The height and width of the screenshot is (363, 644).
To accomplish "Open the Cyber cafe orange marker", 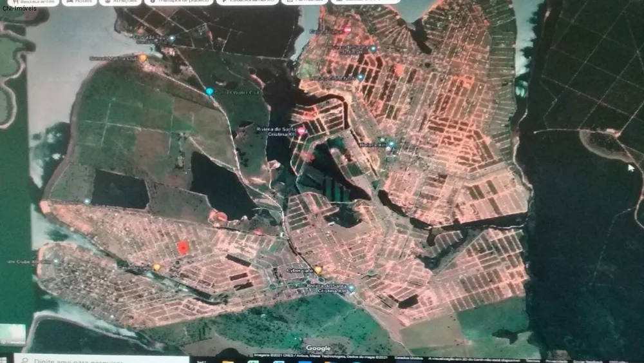I will point(318,270).
